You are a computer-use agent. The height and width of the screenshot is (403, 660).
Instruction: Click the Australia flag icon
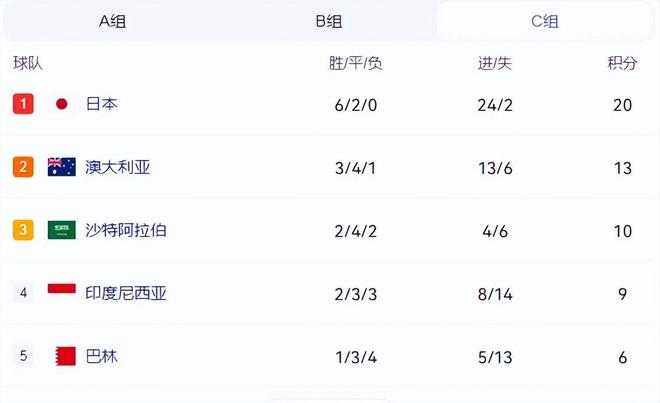[62, 167]
